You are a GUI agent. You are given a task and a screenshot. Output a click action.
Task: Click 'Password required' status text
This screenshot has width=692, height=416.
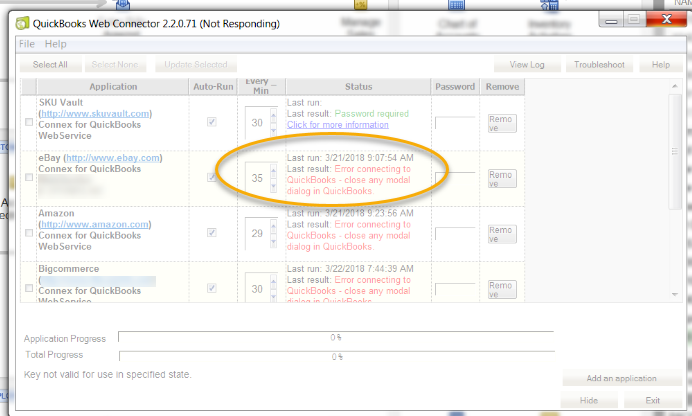pos(372,114)
